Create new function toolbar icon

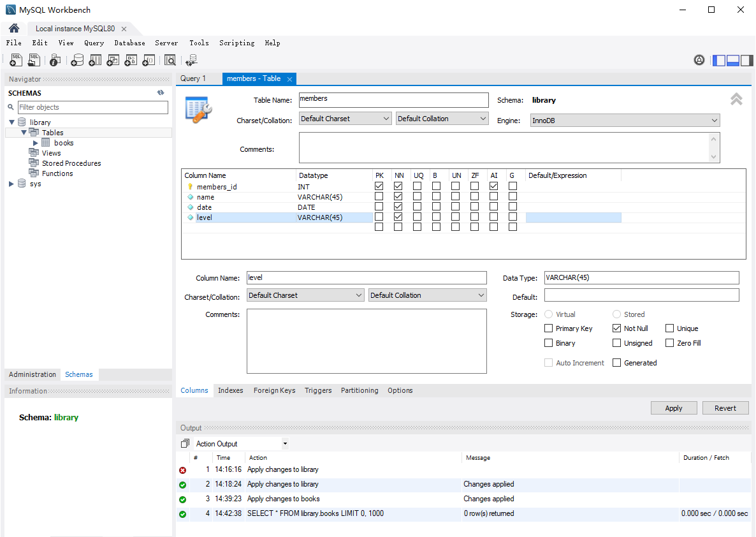point(149,60)
